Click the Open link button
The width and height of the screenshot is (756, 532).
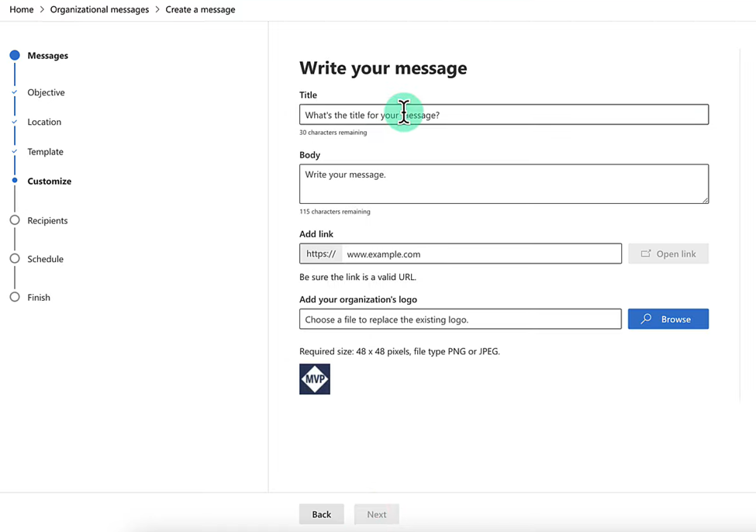[x=668, y=254]
